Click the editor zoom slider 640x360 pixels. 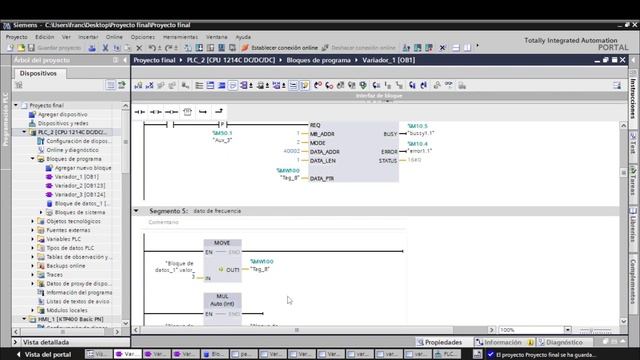[x=596, y=330]
